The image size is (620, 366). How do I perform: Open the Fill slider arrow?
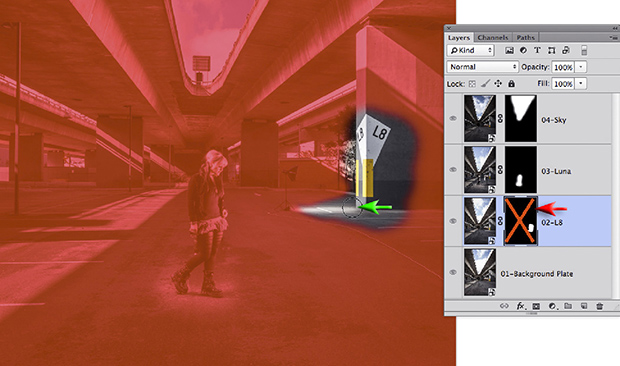580,84
